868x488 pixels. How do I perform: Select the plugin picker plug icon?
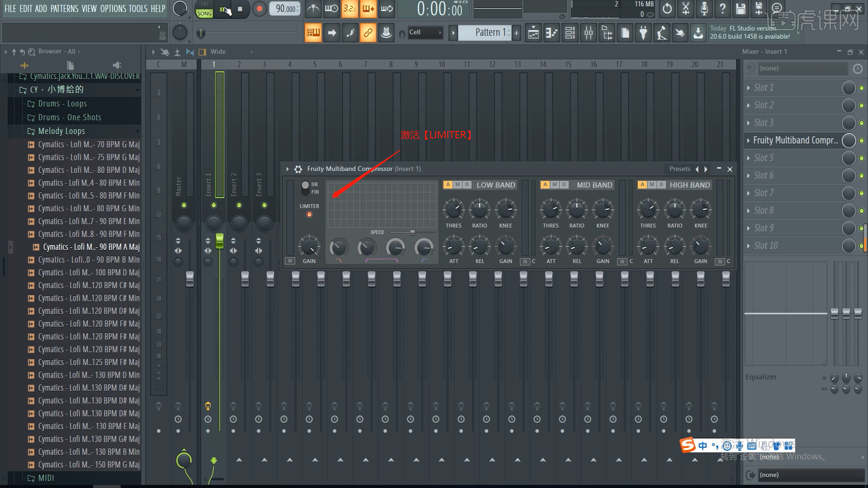[x=643, y=33]
